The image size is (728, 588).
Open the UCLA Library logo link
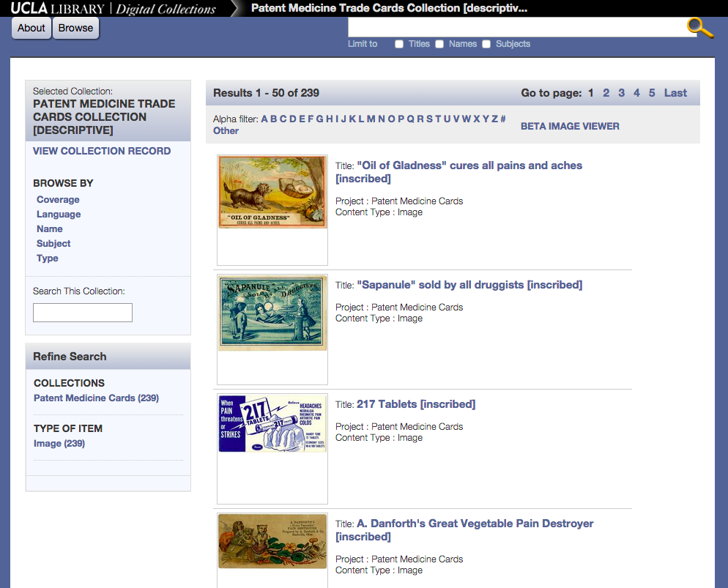pyautogui.click(x=57, y=9)
